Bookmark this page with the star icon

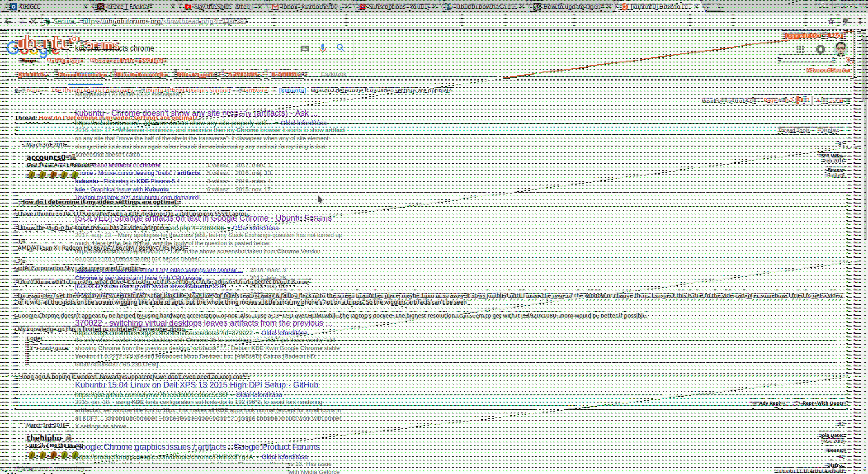click(x=831, y=21)
